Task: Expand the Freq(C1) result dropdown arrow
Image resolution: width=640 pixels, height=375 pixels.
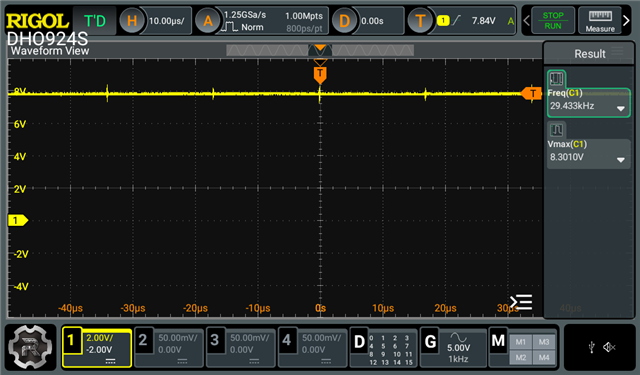Action: [620, 109]
